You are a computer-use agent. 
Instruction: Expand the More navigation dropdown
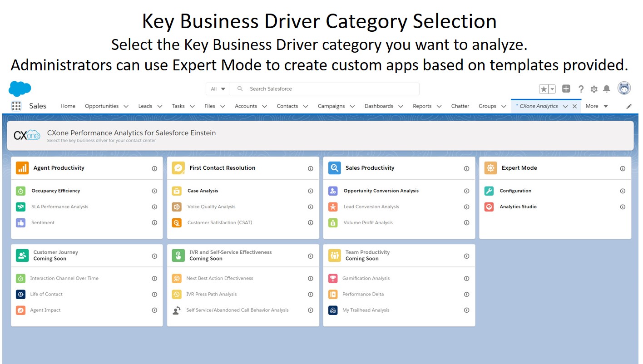coord(597,106)
